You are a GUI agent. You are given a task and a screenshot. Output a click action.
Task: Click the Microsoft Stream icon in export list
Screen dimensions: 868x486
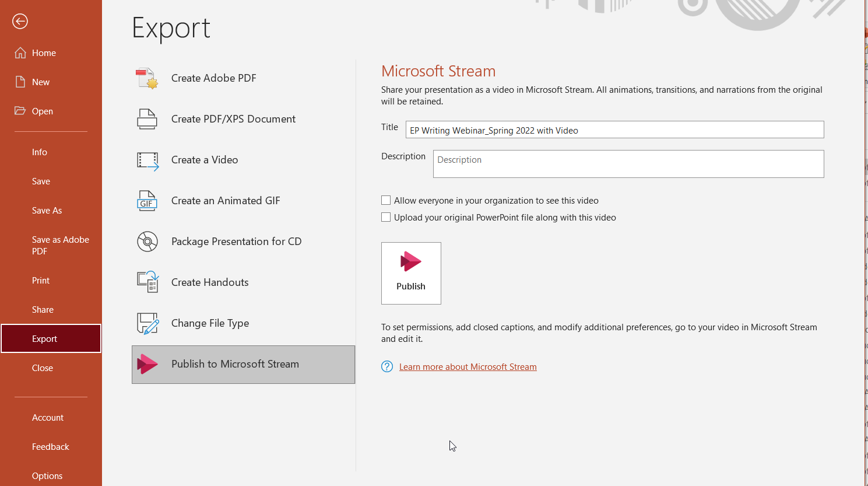pyautogui.click(x=147, y=364)
